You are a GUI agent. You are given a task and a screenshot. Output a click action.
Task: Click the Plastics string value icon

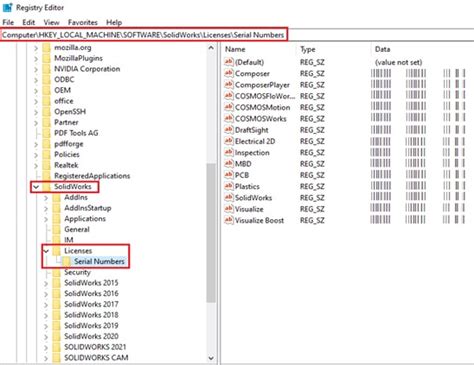(x=229, y=186)
